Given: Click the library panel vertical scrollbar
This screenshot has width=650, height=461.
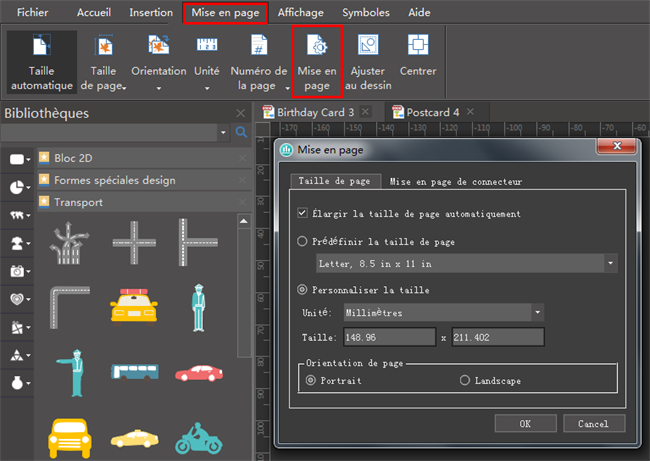Looking at the screenshot, I should (243, 300).
